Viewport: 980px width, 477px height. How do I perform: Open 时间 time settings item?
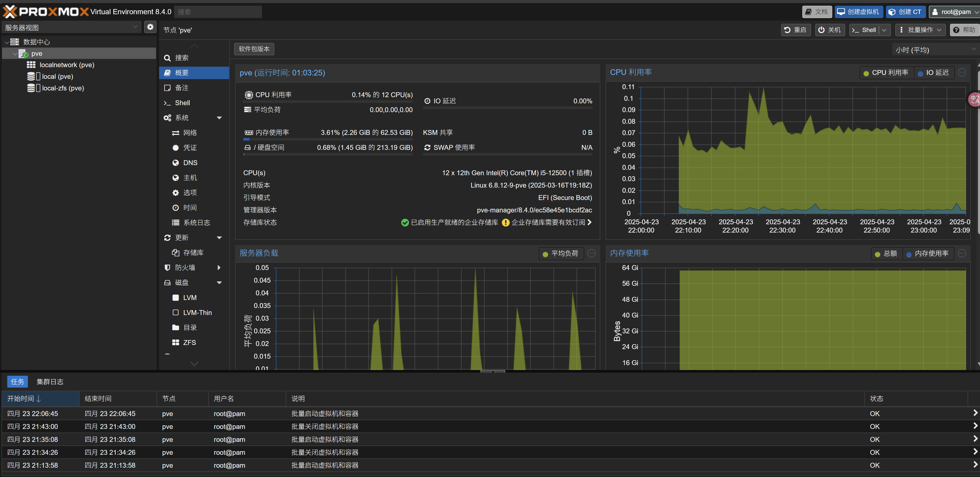[194, 207]
